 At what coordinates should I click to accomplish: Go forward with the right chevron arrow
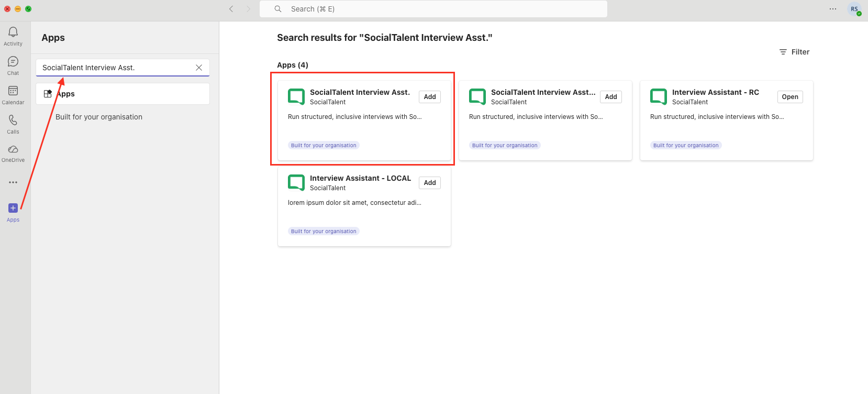coord(249,9)
